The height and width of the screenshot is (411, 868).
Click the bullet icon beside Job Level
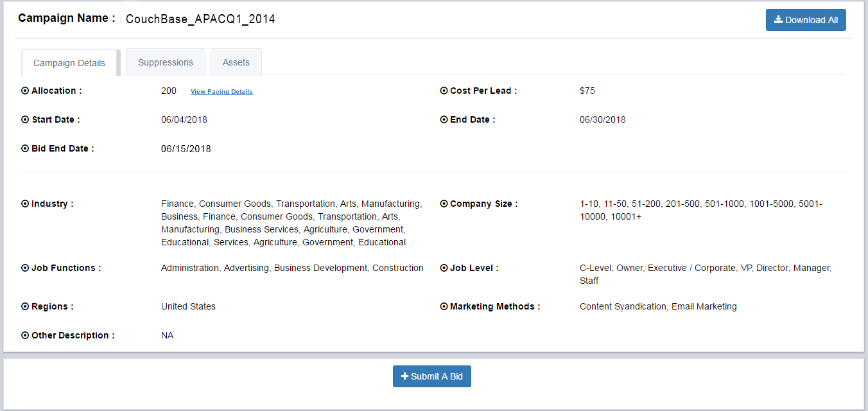coord(444,268)
